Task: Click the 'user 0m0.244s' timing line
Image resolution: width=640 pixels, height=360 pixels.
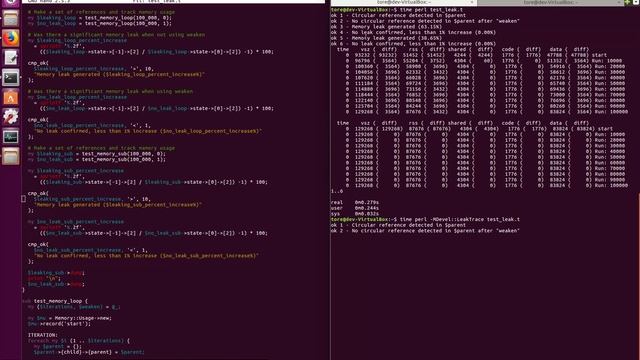Action: click(x=355, y=208)
